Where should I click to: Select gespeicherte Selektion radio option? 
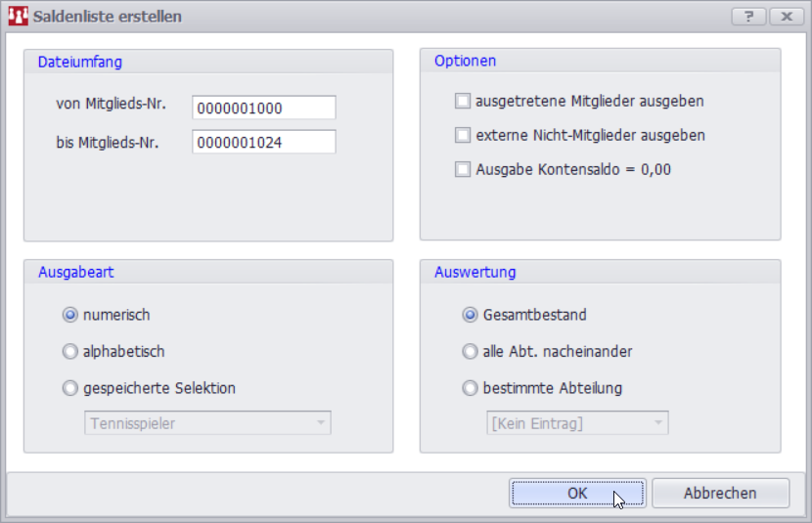pos(70,388)
